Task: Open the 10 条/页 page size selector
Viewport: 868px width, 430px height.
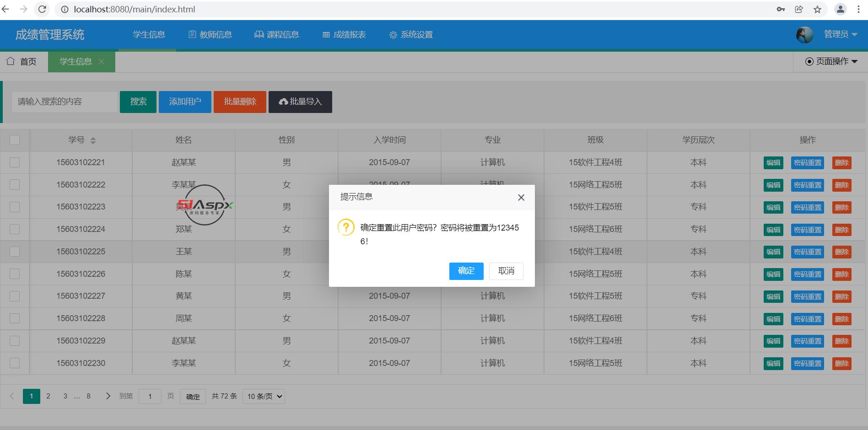Action: (264, 396)
